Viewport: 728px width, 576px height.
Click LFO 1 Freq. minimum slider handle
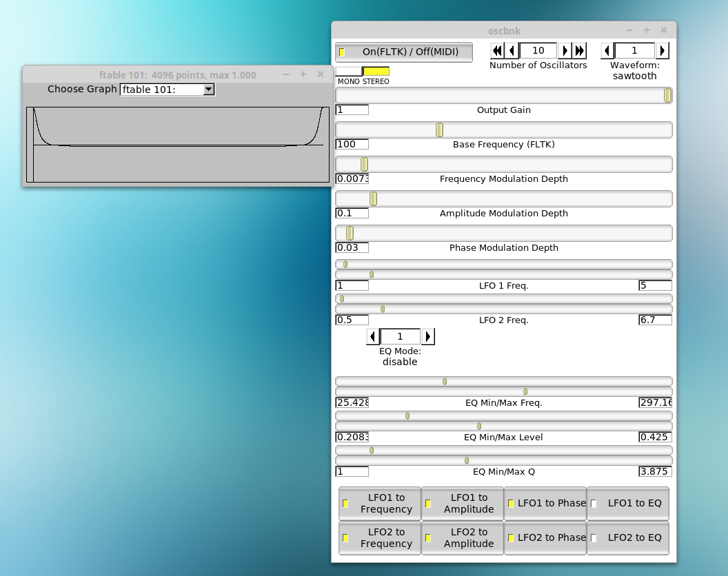pyautogui.click(x=345, y=265)
